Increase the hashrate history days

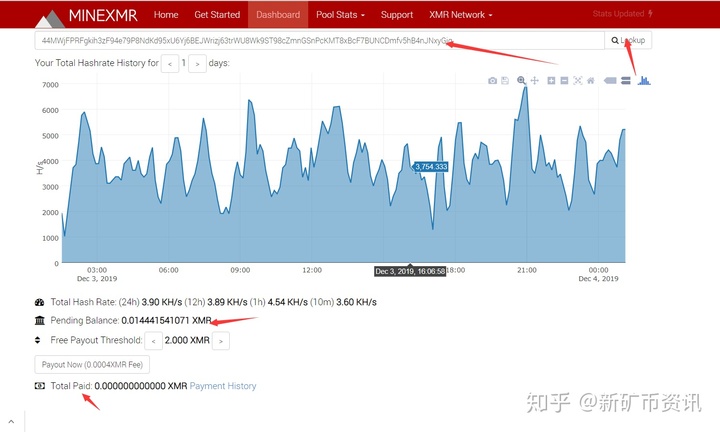click(197, 63)
